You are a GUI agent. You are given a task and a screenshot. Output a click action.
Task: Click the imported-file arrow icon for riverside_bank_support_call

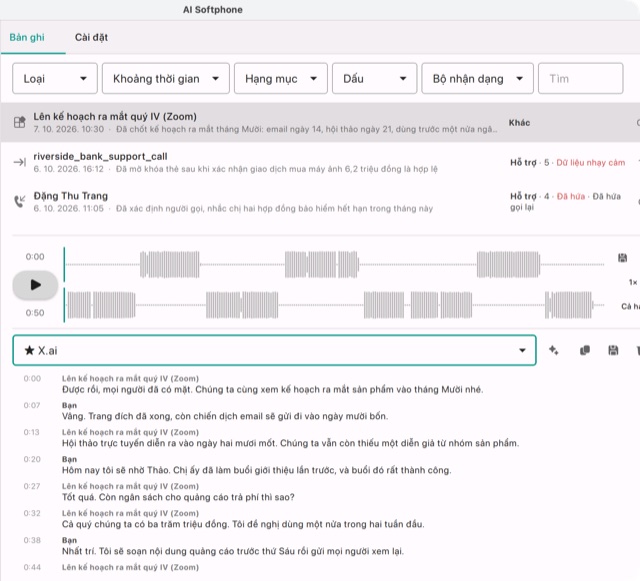[19, 162]
